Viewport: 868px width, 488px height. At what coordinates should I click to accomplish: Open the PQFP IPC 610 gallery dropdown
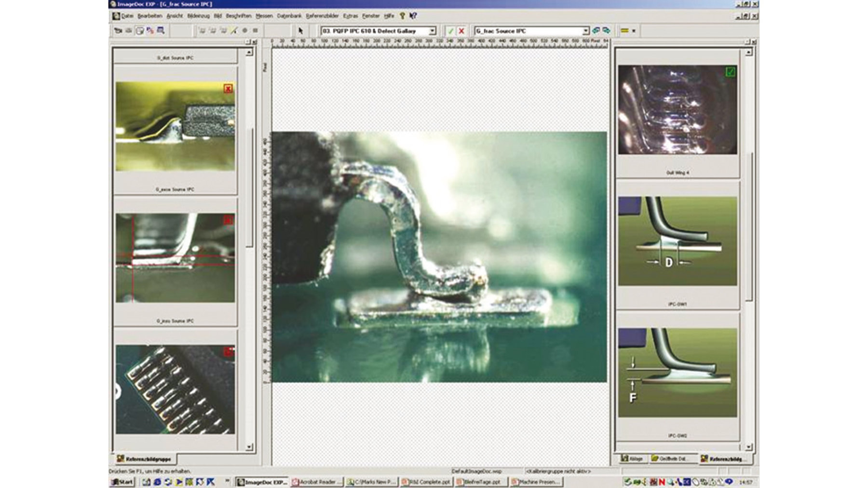pyautogui.click(x=432, y=31)
